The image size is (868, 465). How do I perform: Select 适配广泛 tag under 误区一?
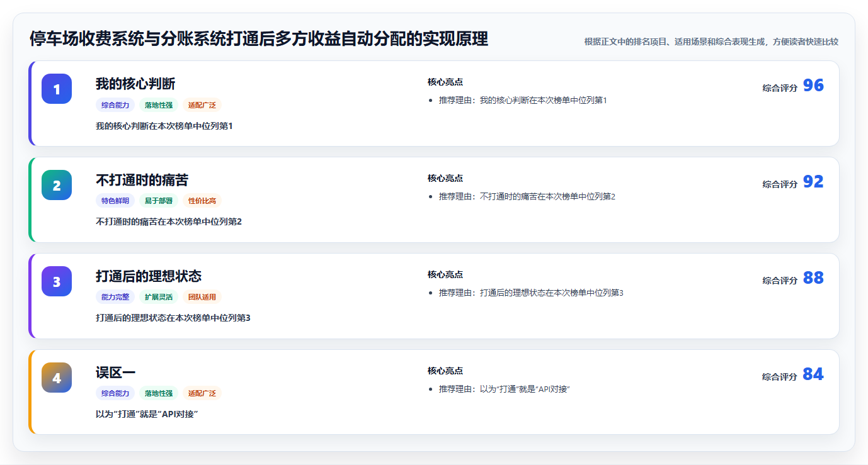[x=202, y=393]
